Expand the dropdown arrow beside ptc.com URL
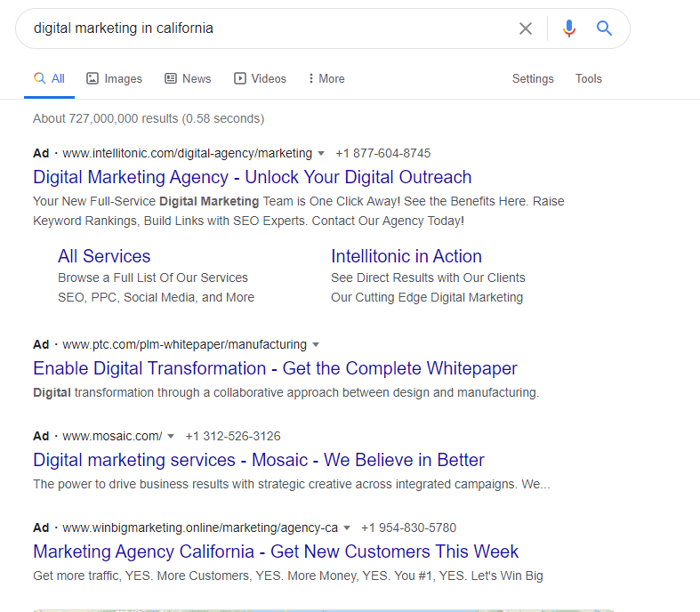This screenshot has width=700, height=612. (x=316, y=344)
